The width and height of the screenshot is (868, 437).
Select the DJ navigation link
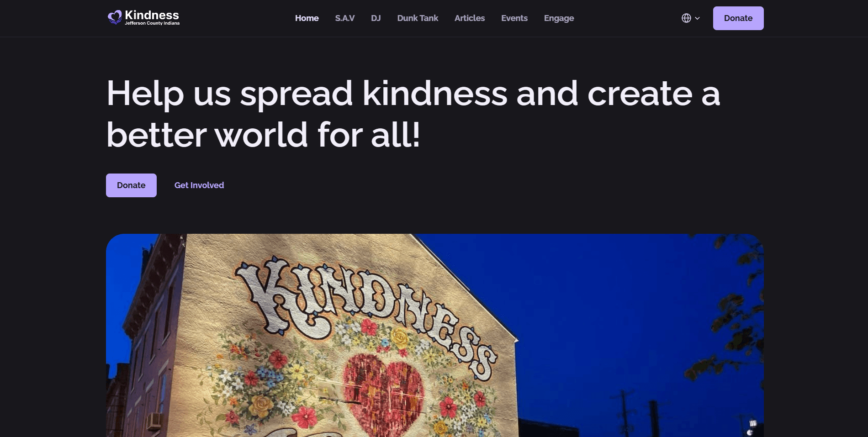tap(376, 18)
